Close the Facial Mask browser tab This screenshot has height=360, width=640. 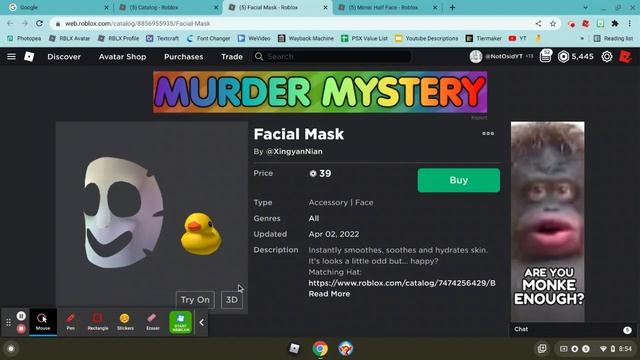pyautogui.click(x=325, y=7)
